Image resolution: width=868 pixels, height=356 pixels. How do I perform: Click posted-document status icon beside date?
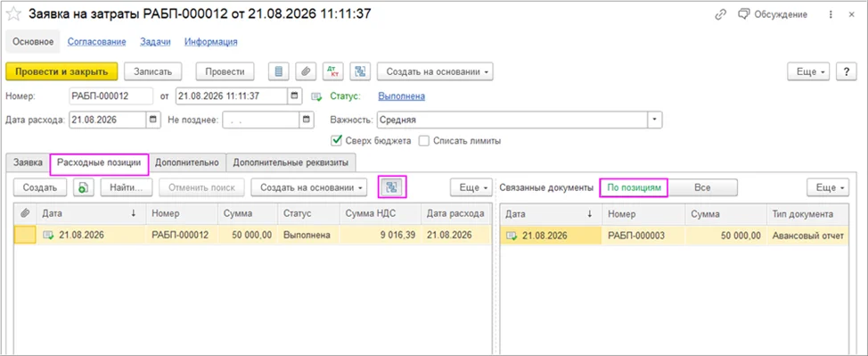point(316,96)
